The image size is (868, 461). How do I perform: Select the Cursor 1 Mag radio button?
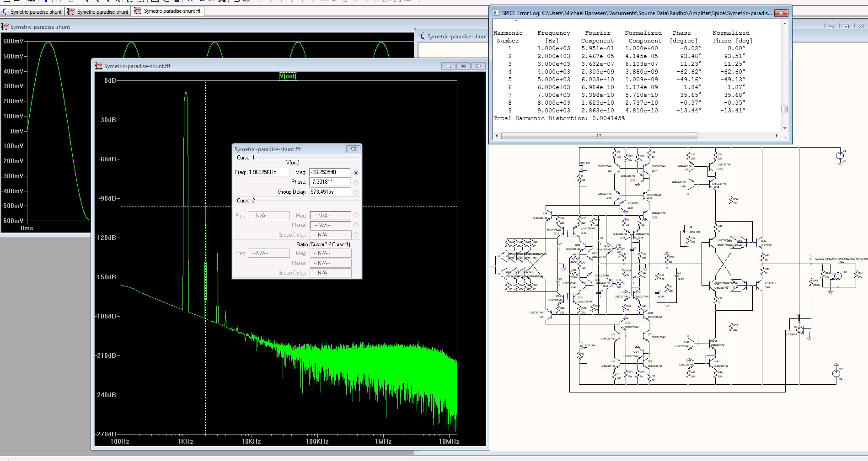coord(356,173)
